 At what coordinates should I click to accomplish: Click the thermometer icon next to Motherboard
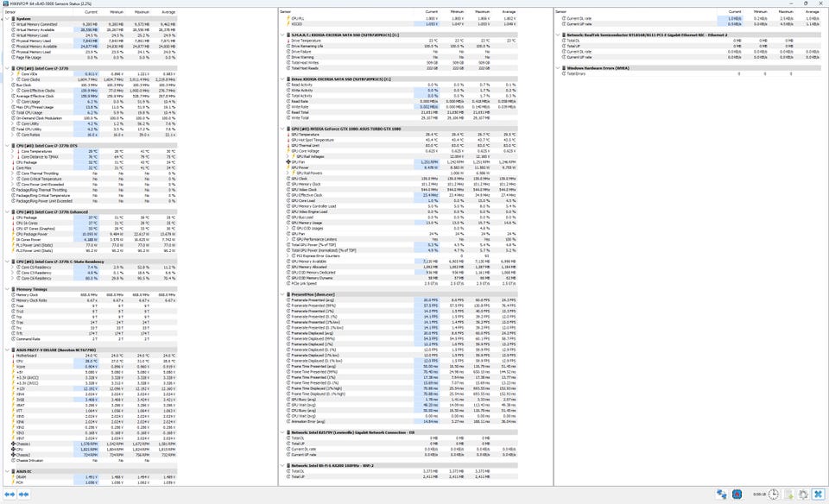click(x=13, y=356)
